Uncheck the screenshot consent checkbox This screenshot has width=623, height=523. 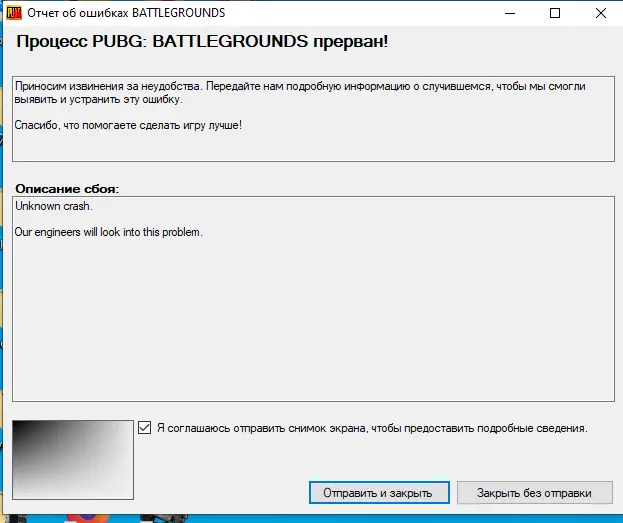tap(145, 428)
